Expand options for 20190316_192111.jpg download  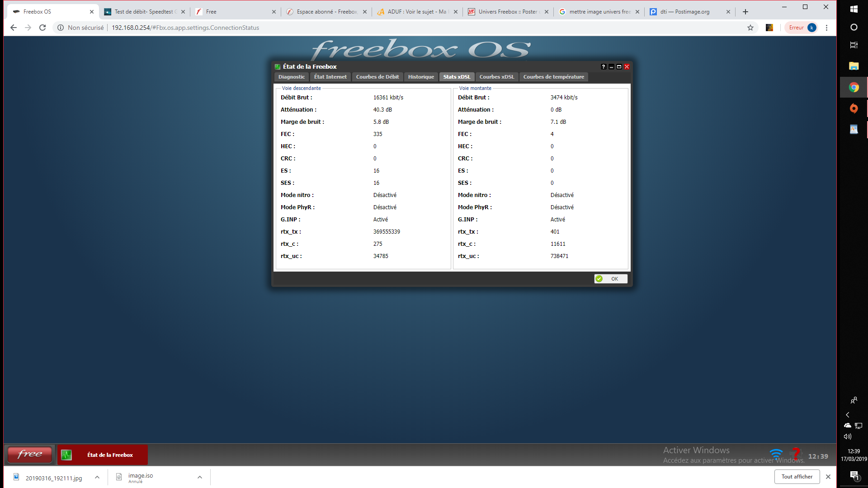click(x=97, y=477)
